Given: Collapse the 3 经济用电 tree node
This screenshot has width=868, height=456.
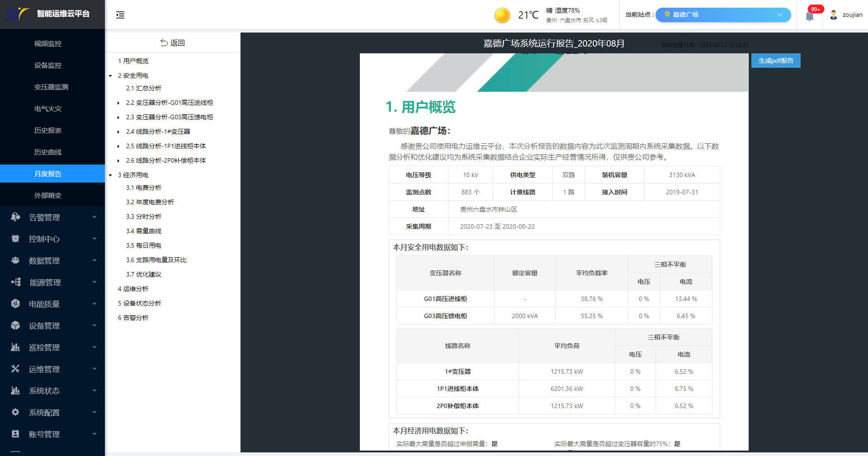Looking at the screenshot, I should pyautogui.click(x=110, y=175).
